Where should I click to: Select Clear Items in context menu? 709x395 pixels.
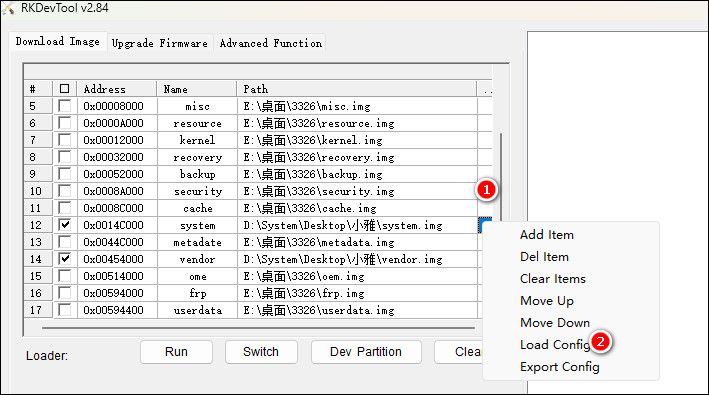tap(553, 278)
